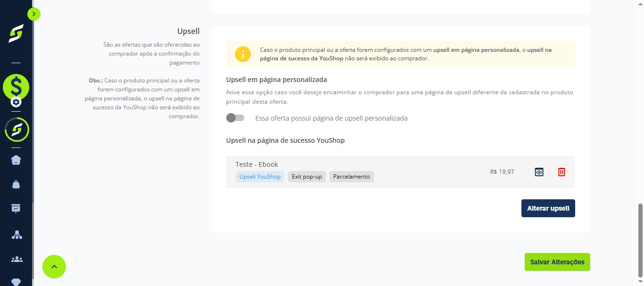Click the Alterar upsell button
This screenshot has height=286, width=644.
548,208
